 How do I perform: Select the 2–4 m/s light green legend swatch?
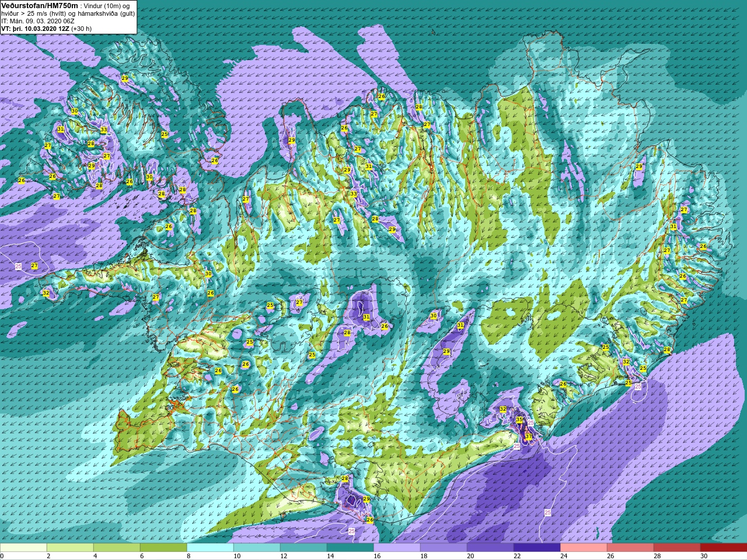pos(70,548)
